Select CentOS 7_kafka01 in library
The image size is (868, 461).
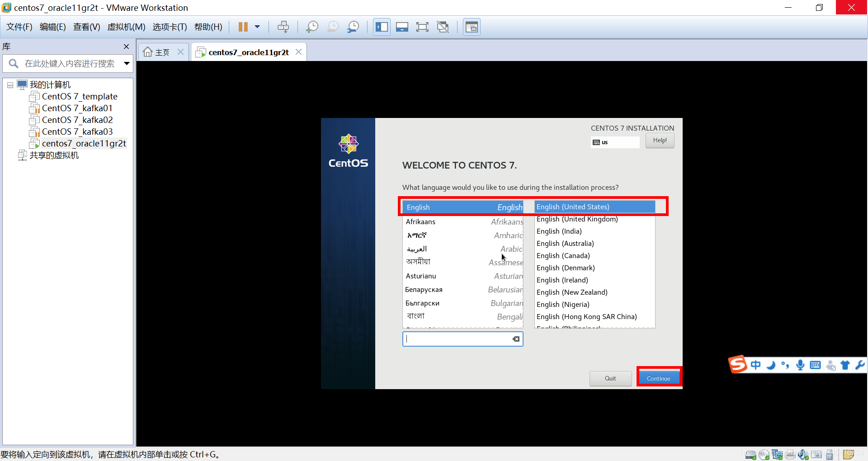pyautogui.click(x=77, y=108)
